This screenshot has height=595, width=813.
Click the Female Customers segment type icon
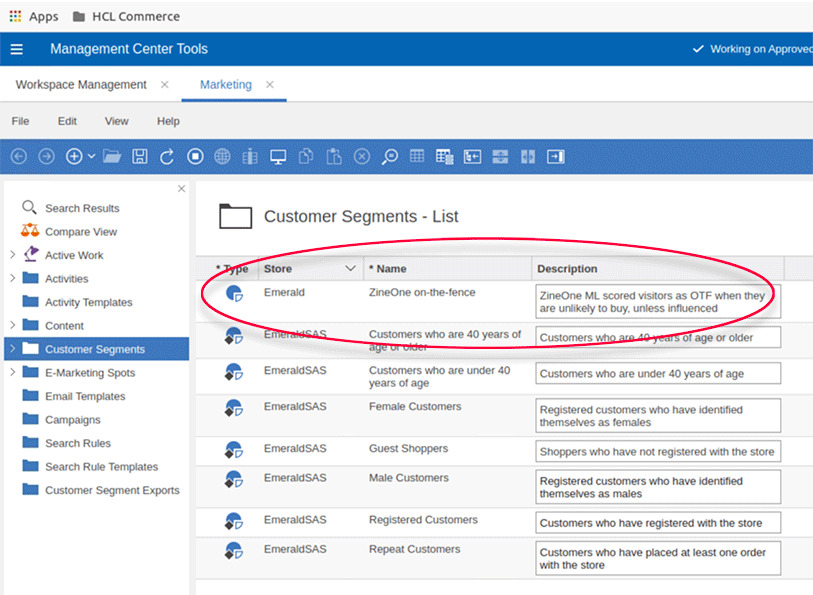point(234,408)
